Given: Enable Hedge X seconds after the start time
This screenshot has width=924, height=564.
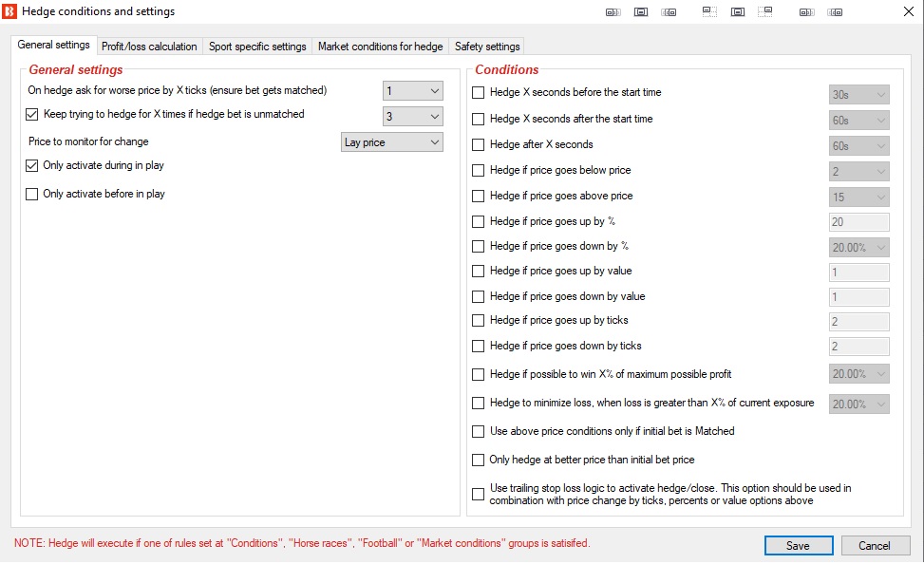Looking at the screenshot, I should 479,119.
